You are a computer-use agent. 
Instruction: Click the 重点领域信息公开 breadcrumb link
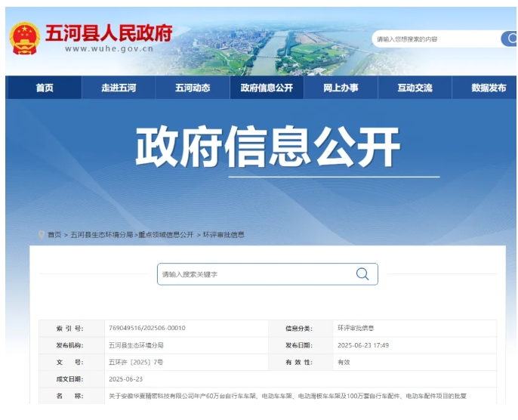165,235
